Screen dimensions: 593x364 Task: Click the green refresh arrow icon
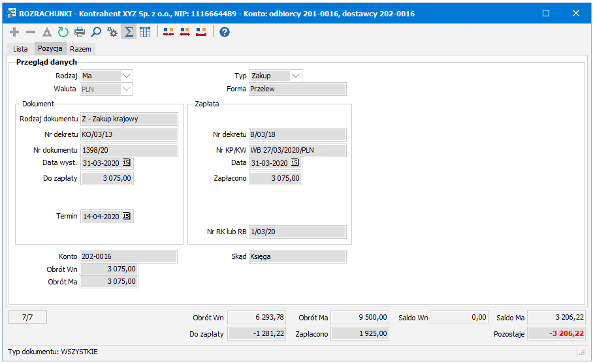click(x=63, y=32)
